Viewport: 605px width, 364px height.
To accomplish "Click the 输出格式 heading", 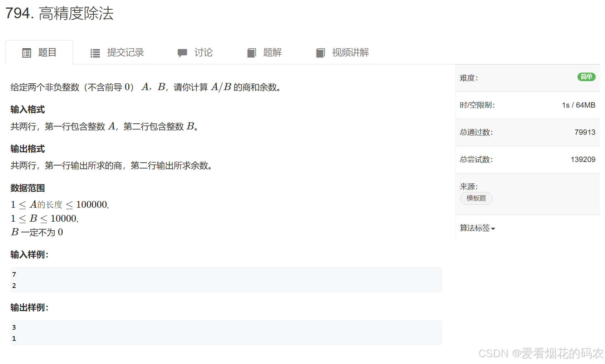I will [x=28, y=149].
